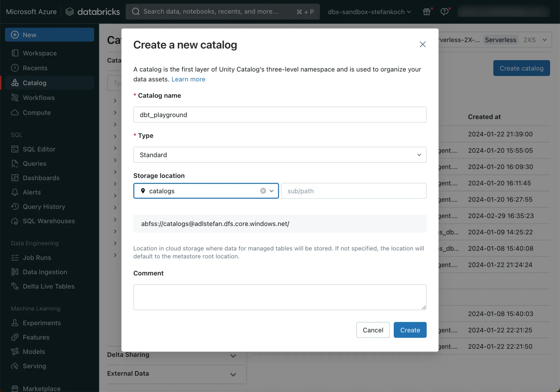Expand the Delta Sharing section
Screen dimensions: 560x392
(x=233, y=356)
